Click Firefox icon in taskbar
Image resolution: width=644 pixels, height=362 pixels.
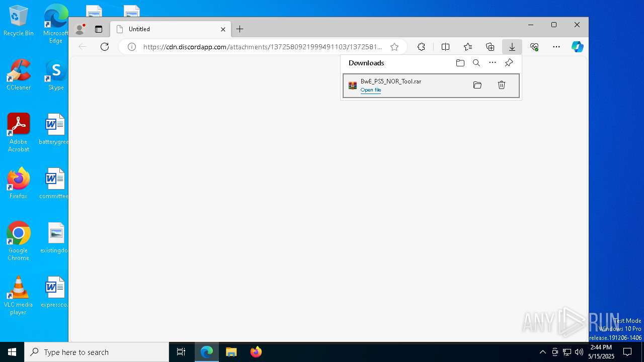[256, 352]
